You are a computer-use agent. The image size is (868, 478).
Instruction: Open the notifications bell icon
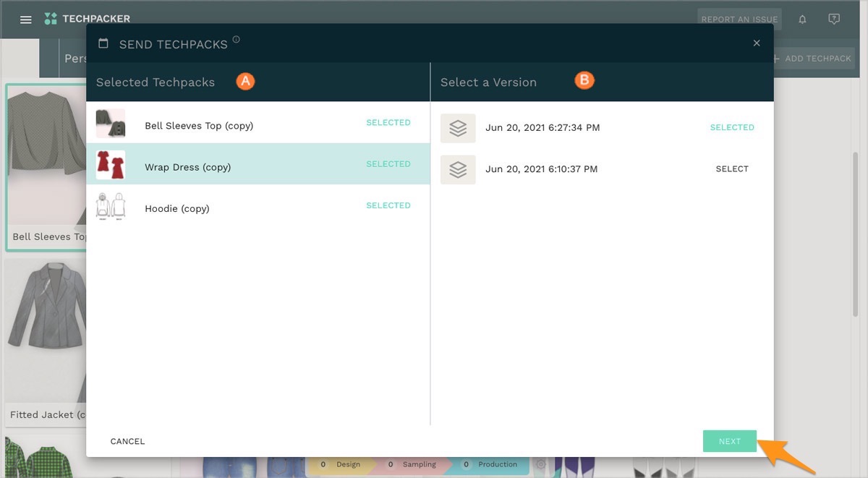[x=802, y=20]
